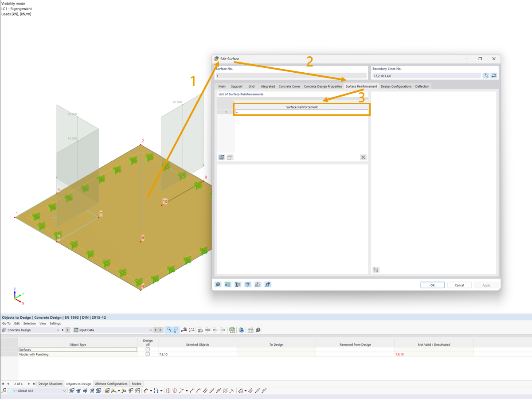Open the Input Data dropdown

(113, 330)
